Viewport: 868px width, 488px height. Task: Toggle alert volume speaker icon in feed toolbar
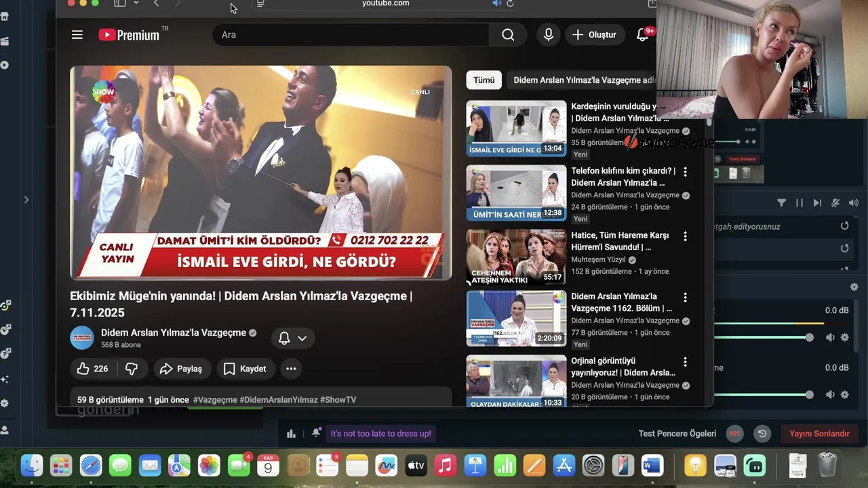click(x=853, y=203)
